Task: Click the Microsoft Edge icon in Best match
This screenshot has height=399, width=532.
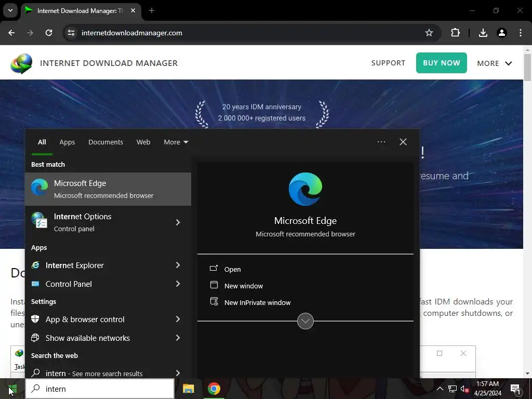Action: [x=39, y=188]
